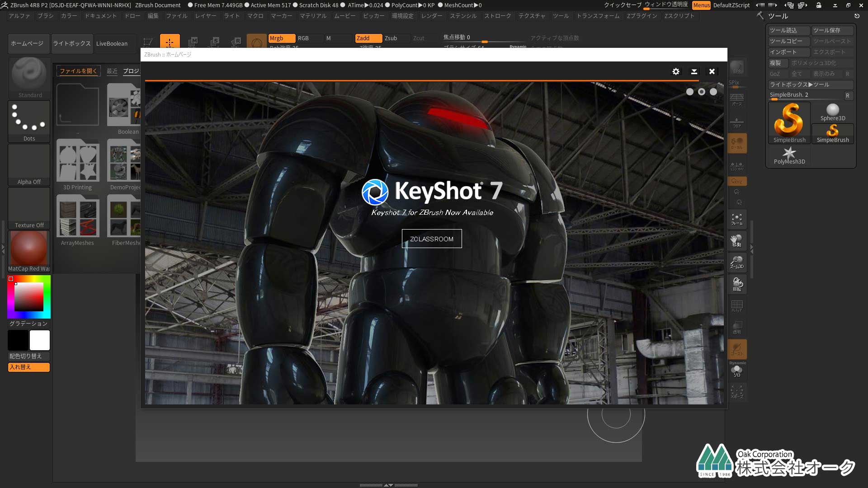Click the ツール読込 button
This screenshot has height=488, width=868.
pos(789,30)
